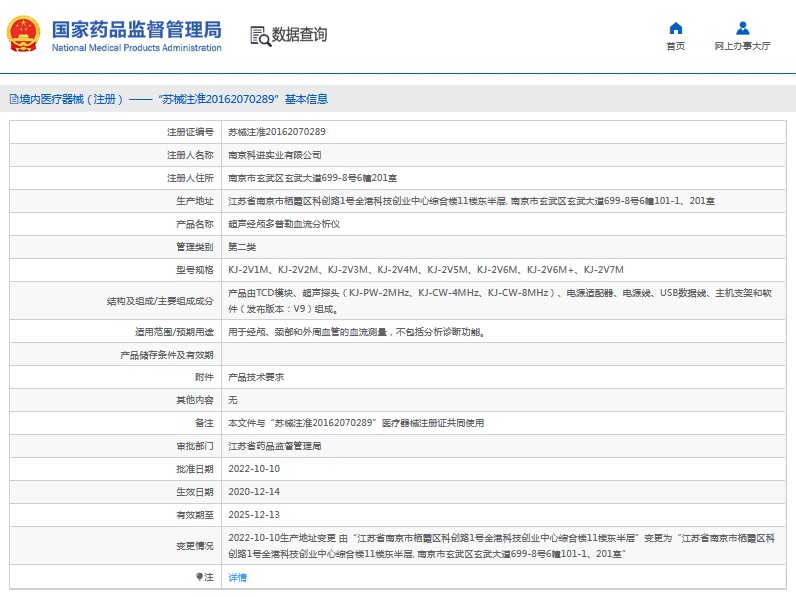Click the 结构及组成/主要组成成分 label
796x597 pixels.
click(160, 301)
